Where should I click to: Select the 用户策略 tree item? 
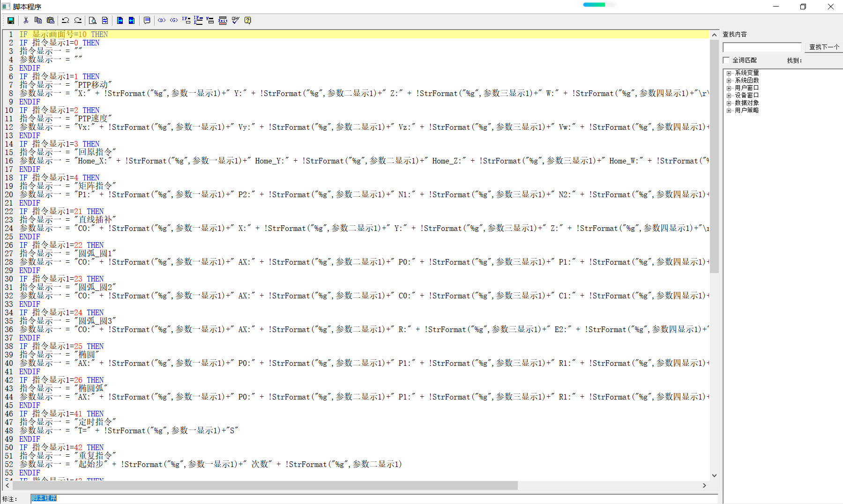(x=746, y=111)
